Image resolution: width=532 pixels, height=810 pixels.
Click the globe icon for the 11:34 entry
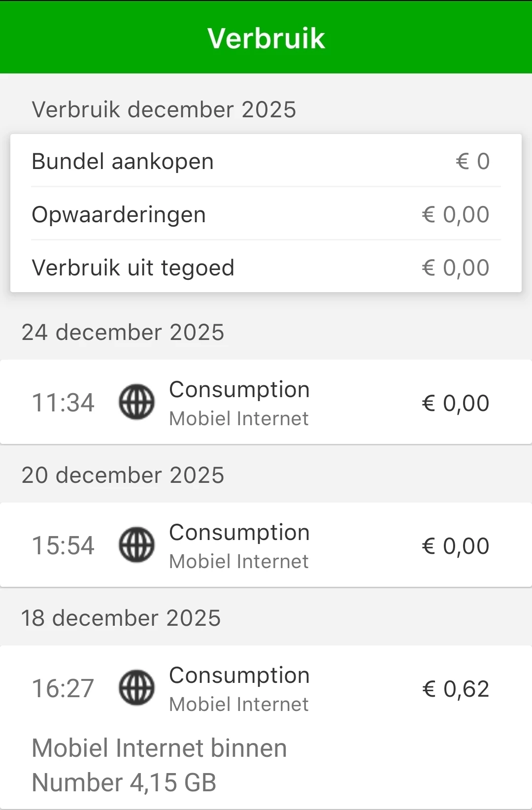pos(136,402)
